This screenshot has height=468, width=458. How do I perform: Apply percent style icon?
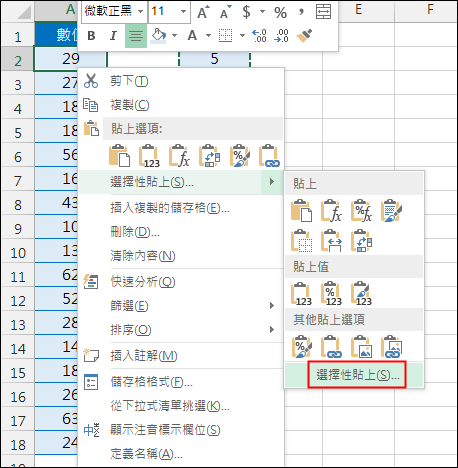(280, 13)
